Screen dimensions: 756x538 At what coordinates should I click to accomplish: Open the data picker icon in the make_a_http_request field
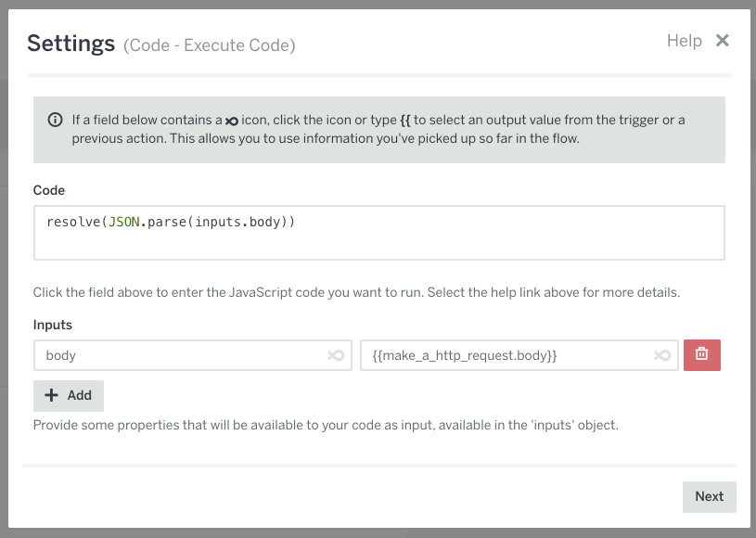pyautogui.click(x=662, y=355)
